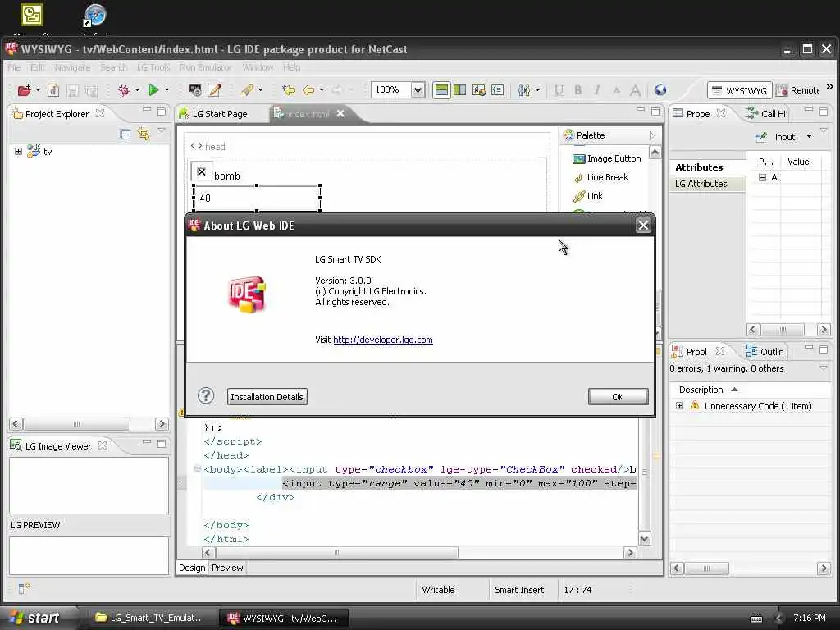The width and height of the screenshot is (840, 630).
Task: Click the Installation Details button
Action: coord(267,397)
